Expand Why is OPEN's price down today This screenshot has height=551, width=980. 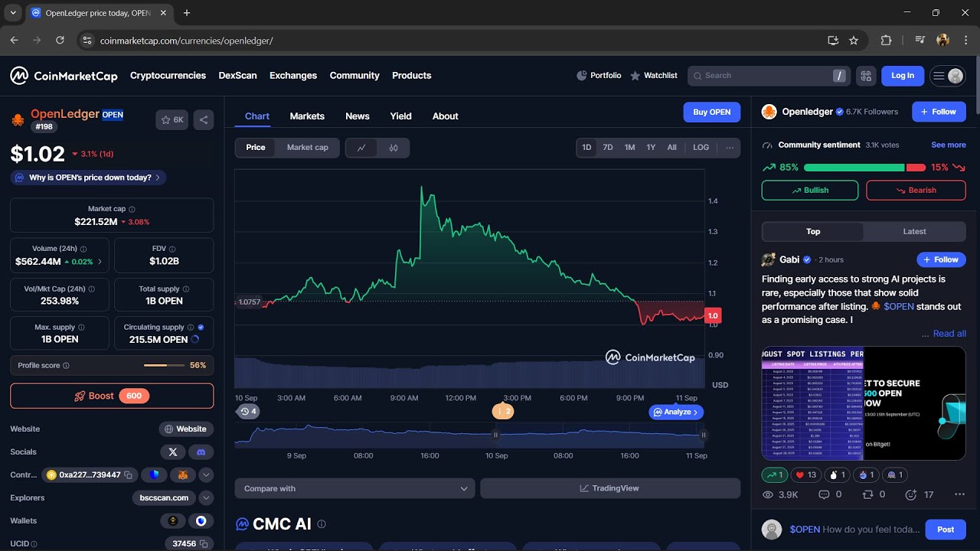(88, 178)
